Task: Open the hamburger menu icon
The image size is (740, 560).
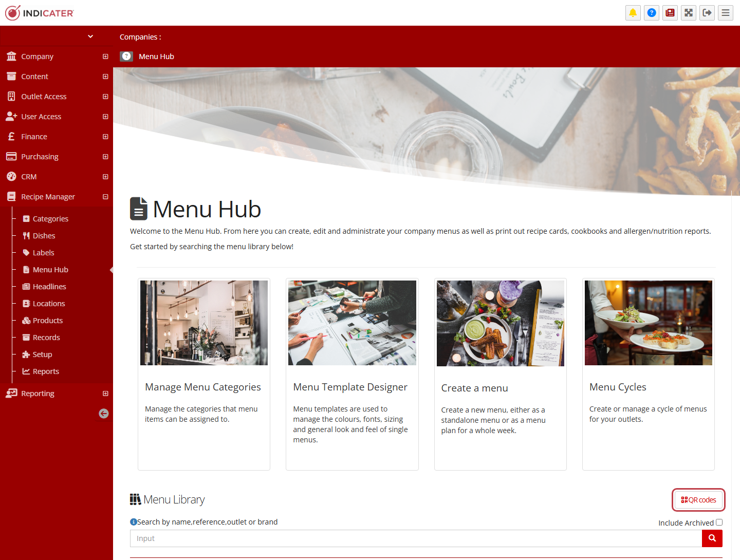Action: coord(726,13)
